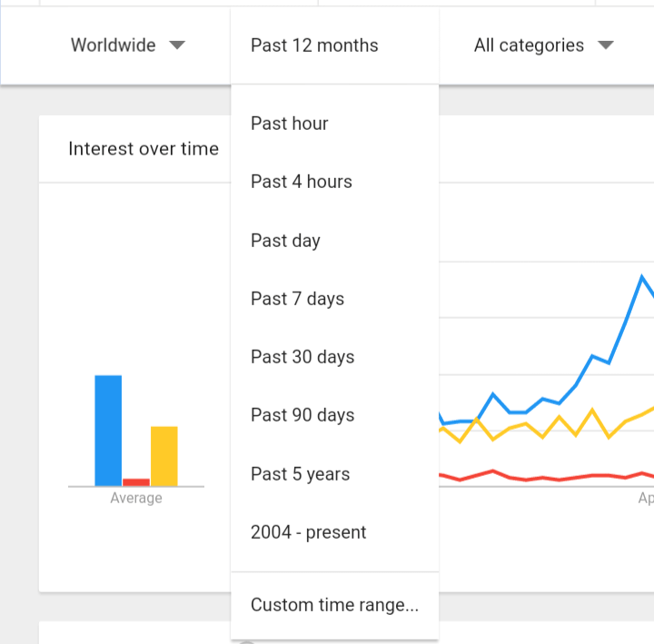Click the All categories arrow icon

tap(606, 45)
